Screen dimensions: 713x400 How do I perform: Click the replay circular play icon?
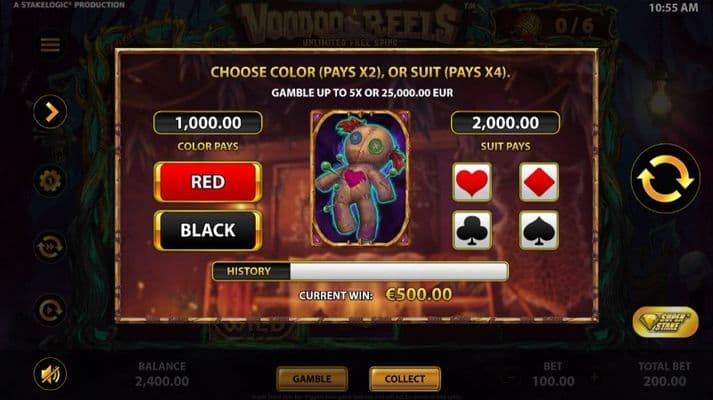pos(50,311)
